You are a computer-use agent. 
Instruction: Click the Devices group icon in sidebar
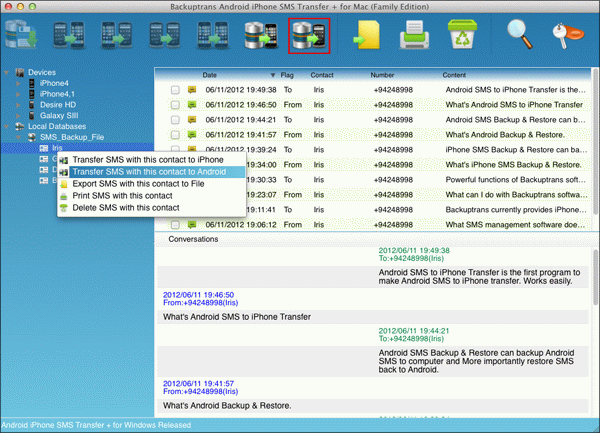coord(20,72)
